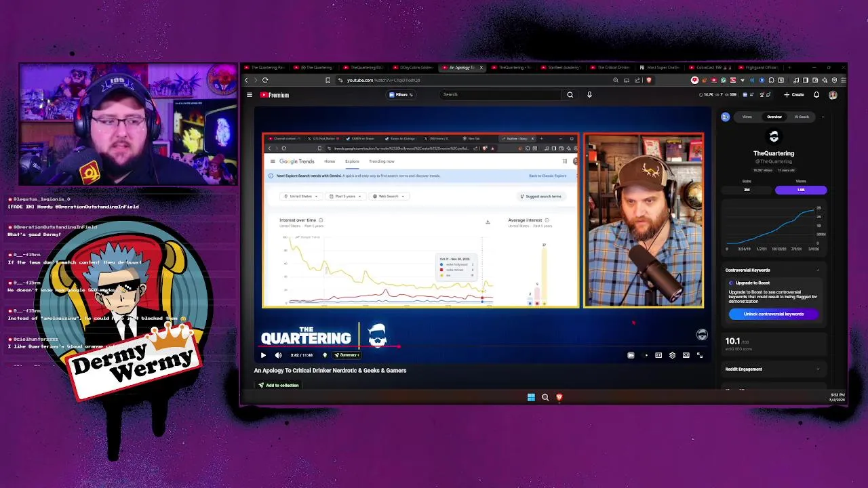The width and height of the screenshot is (868, 488).
Task: Switch to the Overview tab in vidIQ panel
Action: [774, 117]
